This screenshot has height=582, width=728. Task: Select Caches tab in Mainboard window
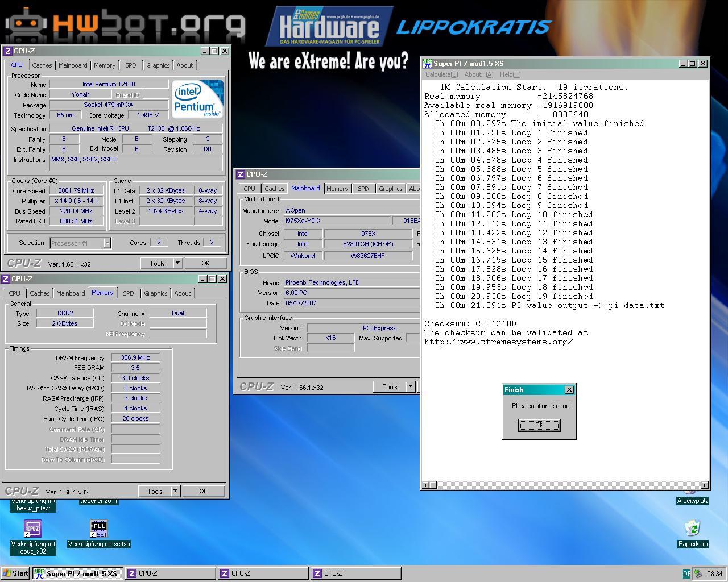274,189
